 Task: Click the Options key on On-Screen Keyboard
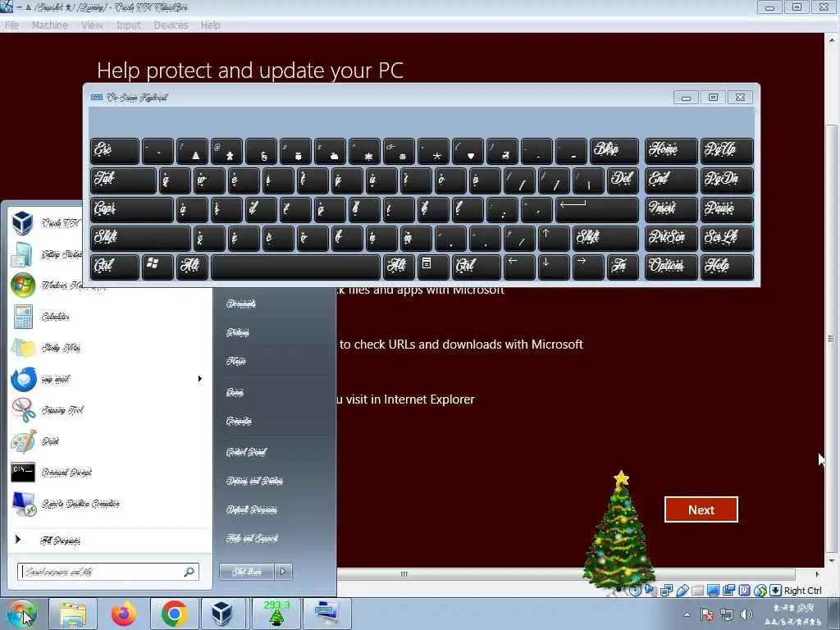point(671,267)
